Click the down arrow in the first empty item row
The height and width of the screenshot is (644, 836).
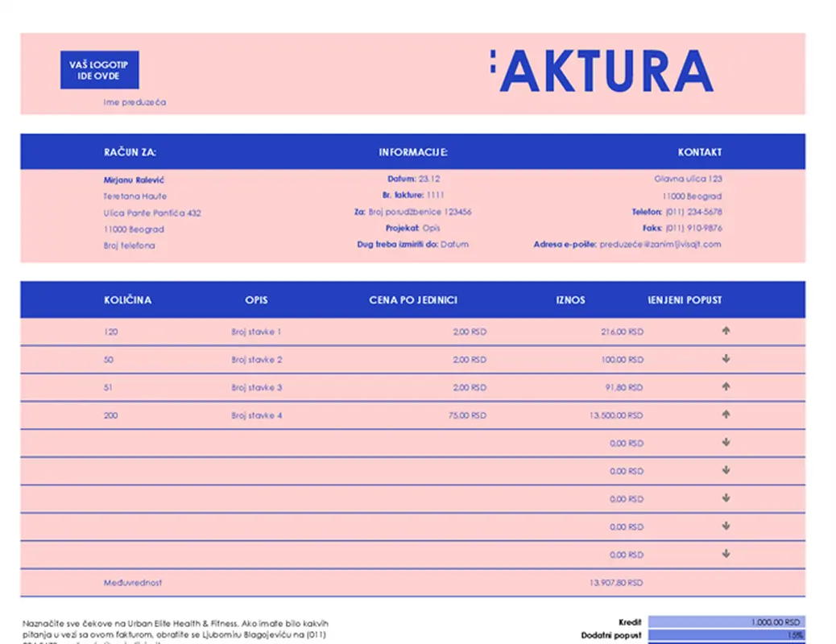[x=726, y=442]
